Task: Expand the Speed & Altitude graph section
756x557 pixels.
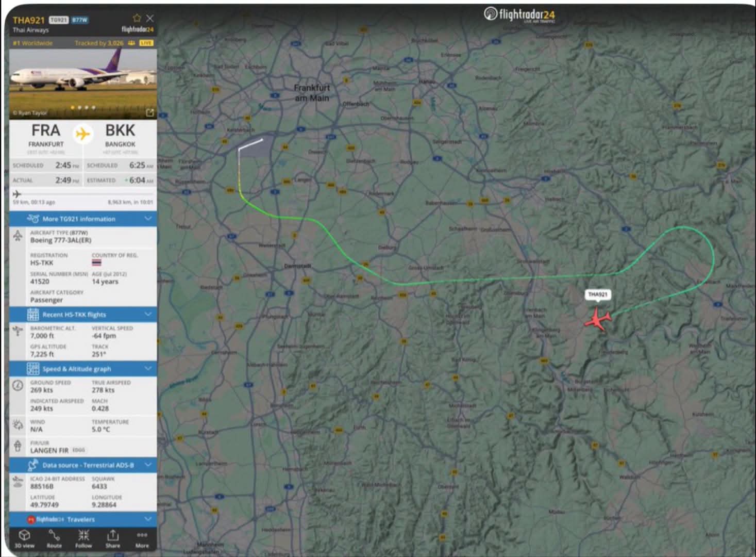Action: pos(83,369)
